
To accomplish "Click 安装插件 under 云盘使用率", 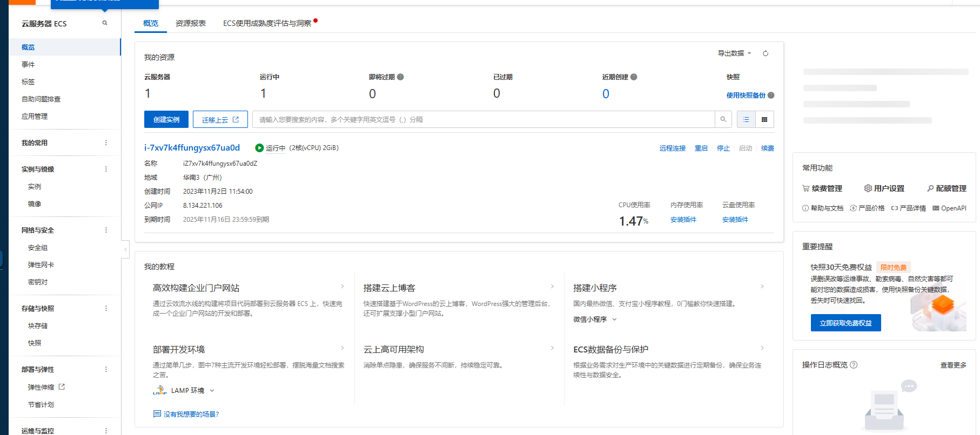I will click(x=735, y=220).
